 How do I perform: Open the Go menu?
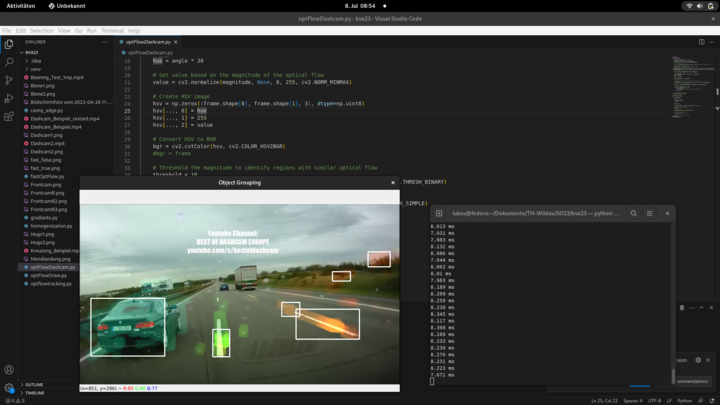point(79,30)
